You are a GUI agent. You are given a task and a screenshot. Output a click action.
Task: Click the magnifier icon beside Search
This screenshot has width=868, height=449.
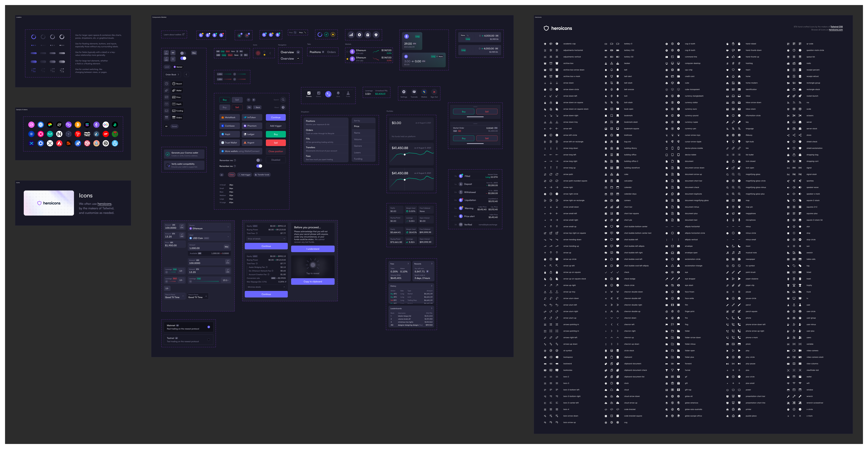click(283, 100)
